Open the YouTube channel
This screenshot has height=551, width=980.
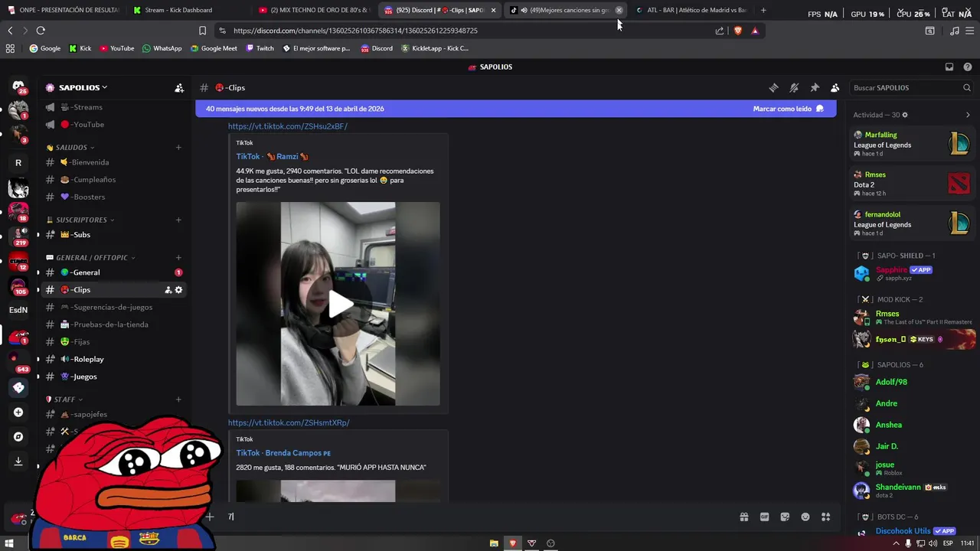pos(113,124)
